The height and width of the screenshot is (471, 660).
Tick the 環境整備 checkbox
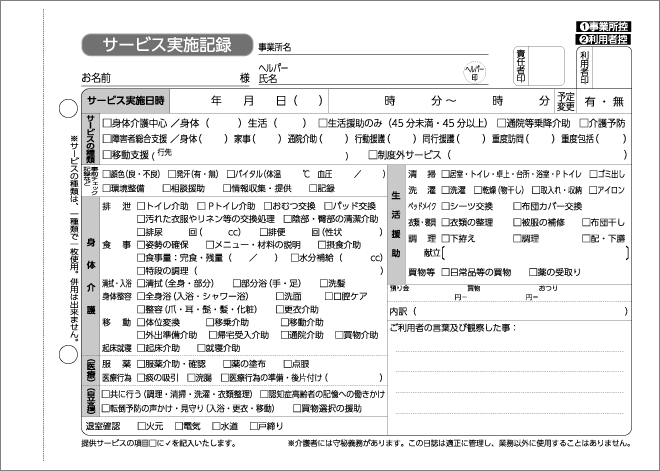click(106, 188)
